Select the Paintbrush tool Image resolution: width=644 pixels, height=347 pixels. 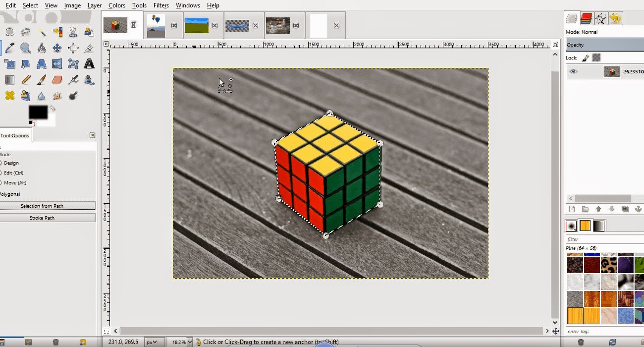pyautogui.click(x=42, y=79)
